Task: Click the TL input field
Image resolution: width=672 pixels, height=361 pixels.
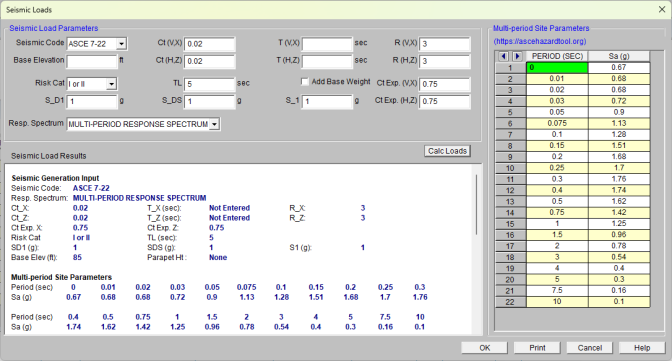Action: (210, 84)
